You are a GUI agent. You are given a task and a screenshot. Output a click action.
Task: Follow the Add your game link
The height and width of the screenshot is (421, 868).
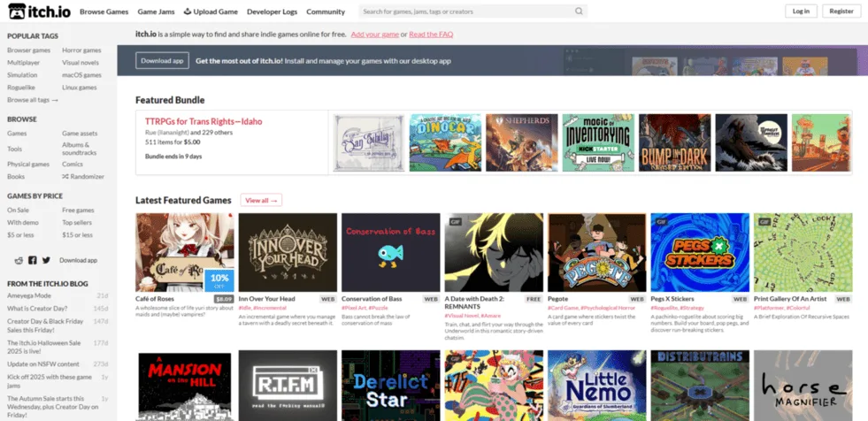point(375,34)
